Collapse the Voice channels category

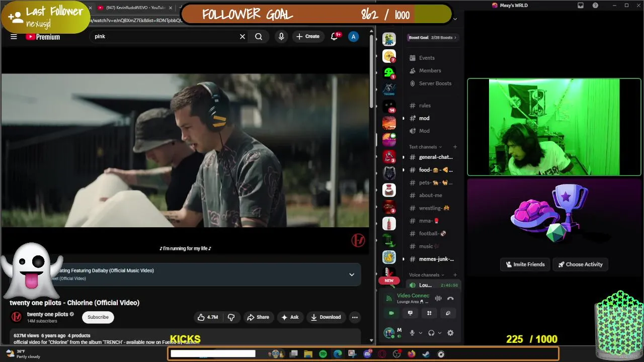(x=427, y=275)
